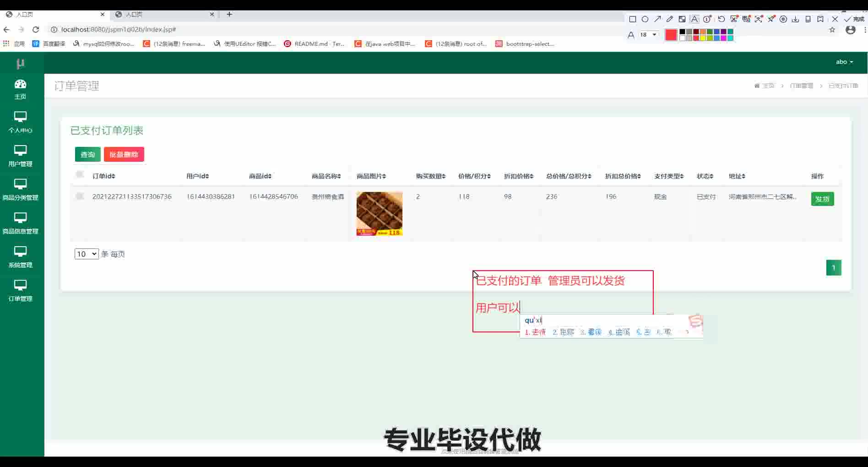The width and height of the screenshot is (868, 467).
Task: Expand the abo user menu
Action: 844,62
